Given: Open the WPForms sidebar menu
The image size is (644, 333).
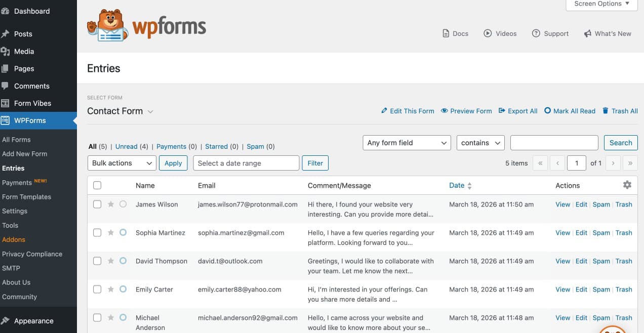Looking at the screenshot, I should pyautogui.click(x=38, y=120).
